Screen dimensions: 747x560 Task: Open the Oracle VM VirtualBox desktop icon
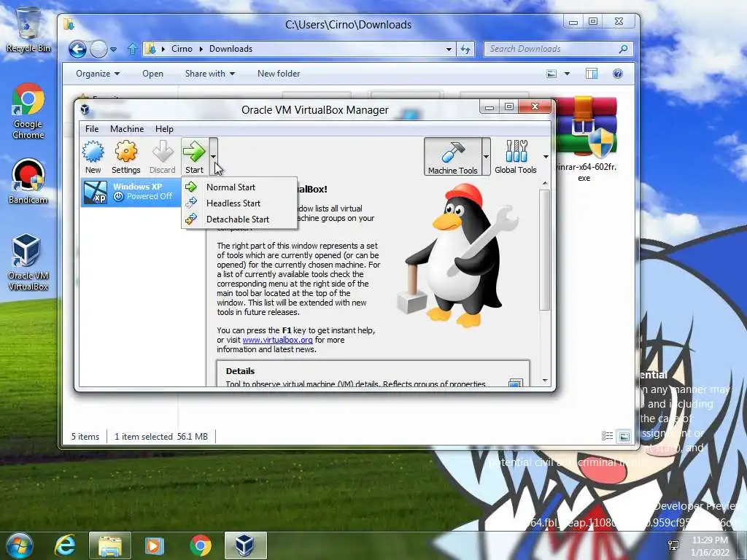28,262
